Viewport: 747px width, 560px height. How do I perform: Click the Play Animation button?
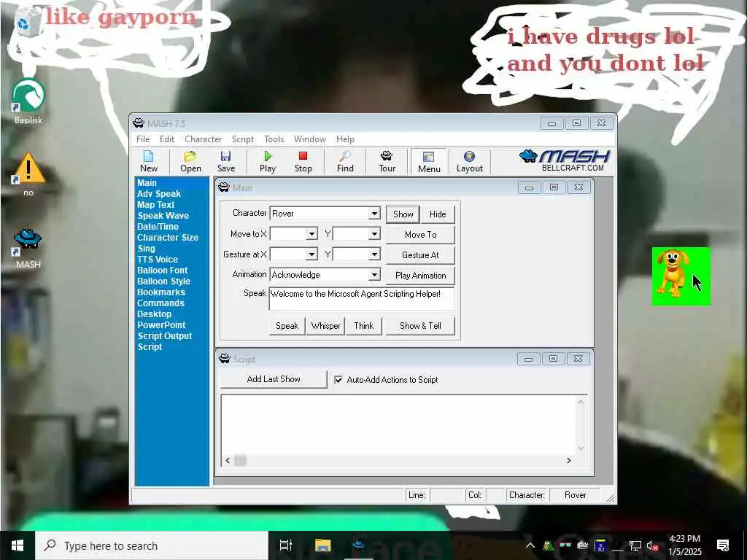tap(420, 275)
